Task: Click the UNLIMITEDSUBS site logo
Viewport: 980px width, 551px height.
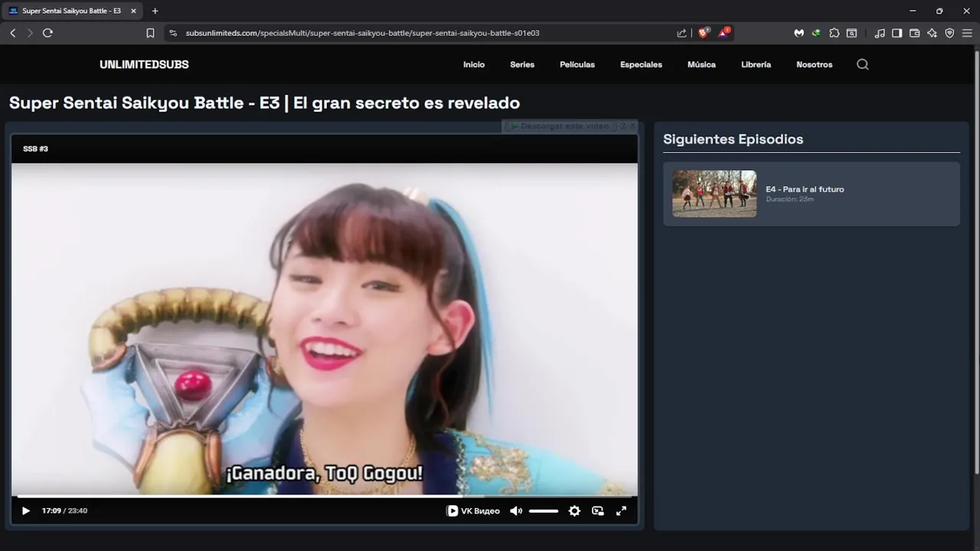Action: point(144,64)
